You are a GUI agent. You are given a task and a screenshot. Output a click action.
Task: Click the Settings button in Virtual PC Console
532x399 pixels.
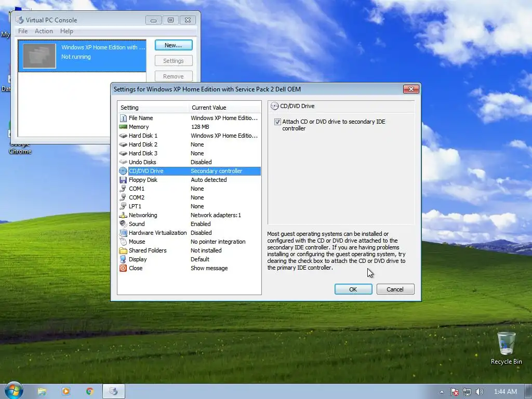[x=174, y=61]
